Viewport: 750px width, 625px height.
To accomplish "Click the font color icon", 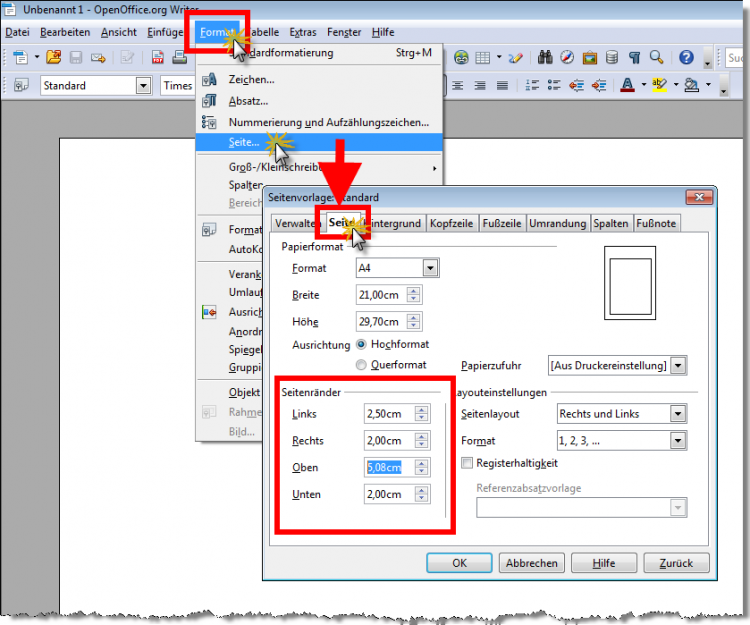I will pos(627,86).
